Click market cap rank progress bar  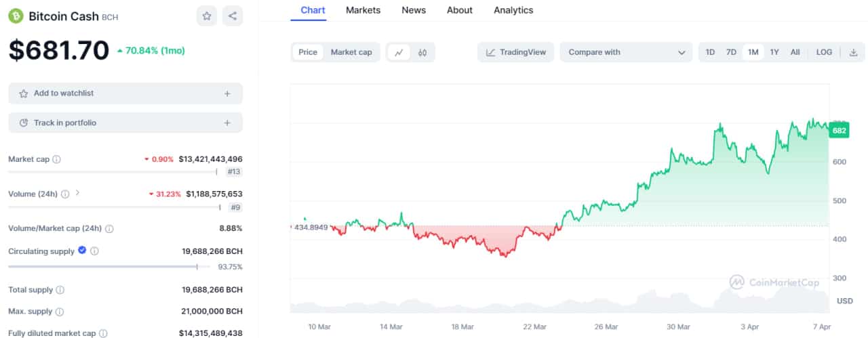point(113,172)
